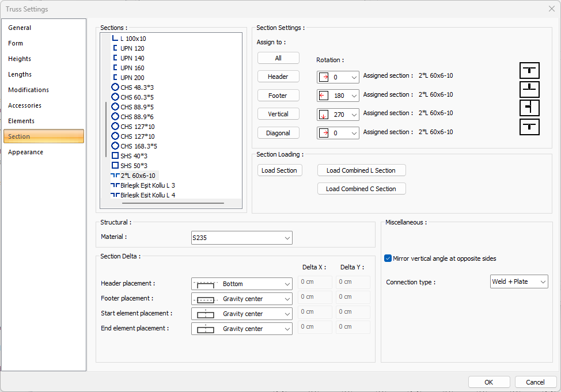The width and height of the screenshot is (561, 392).
Task: Select L 100x10 angle section
Action: (132, 39)
